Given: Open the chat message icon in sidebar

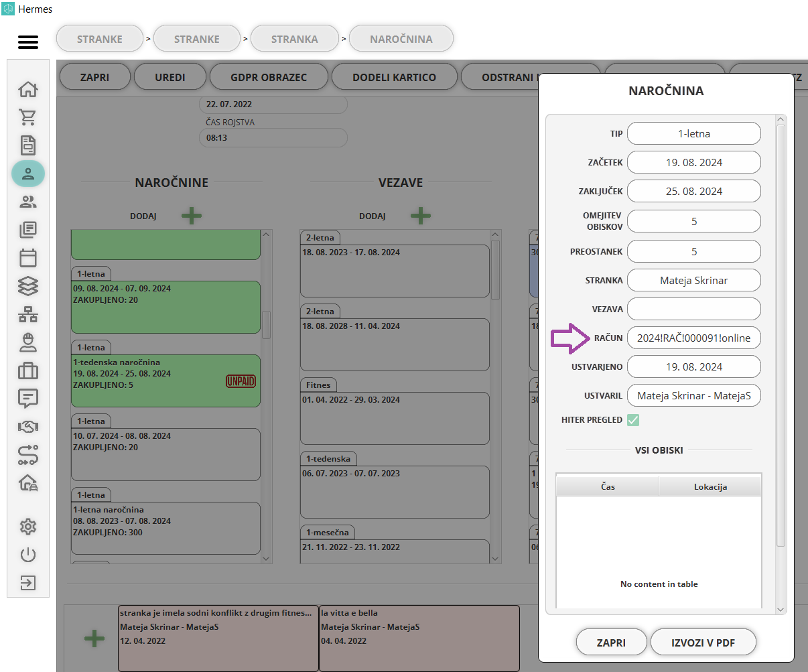Looking at the screenshot, I should click(x=28, y=399).
